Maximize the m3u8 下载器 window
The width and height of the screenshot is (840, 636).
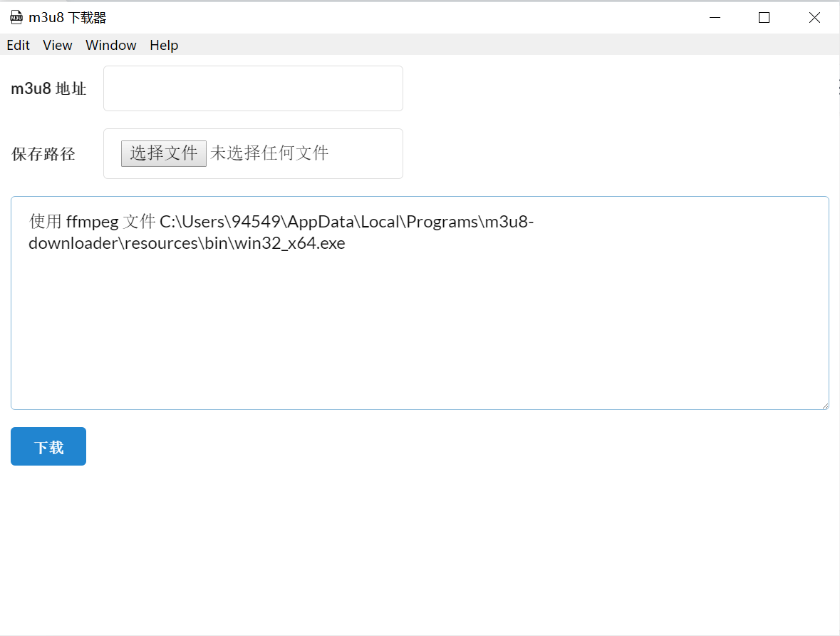(x=764, y=18)
